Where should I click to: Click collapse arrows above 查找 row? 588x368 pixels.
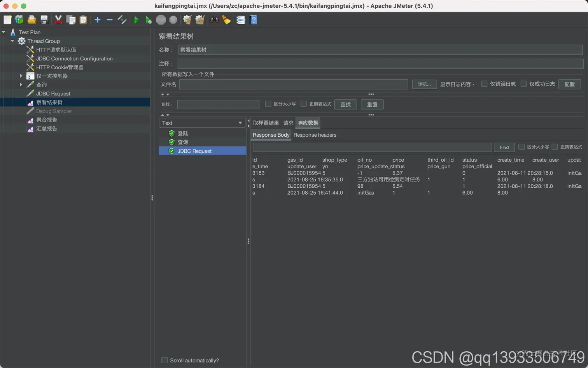click(165, 94)
